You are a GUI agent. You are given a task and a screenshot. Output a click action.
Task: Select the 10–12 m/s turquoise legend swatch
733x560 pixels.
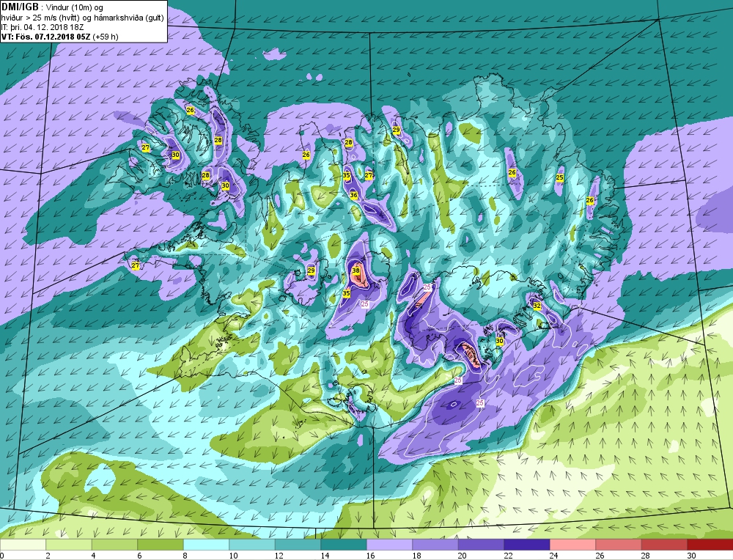(252, 545)
